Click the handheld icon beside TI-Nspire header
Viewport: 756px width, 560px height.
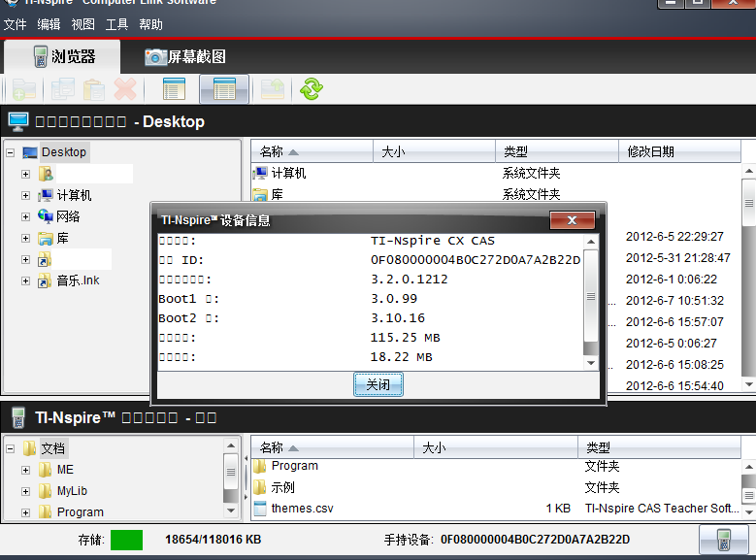pyautogui.click(x=18, y=417)
